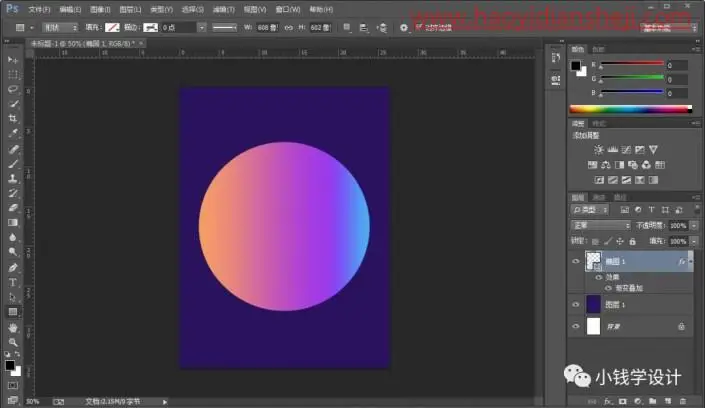The image size is (705, 408).
Task: Toggle lock position
Action: [620, 242]
